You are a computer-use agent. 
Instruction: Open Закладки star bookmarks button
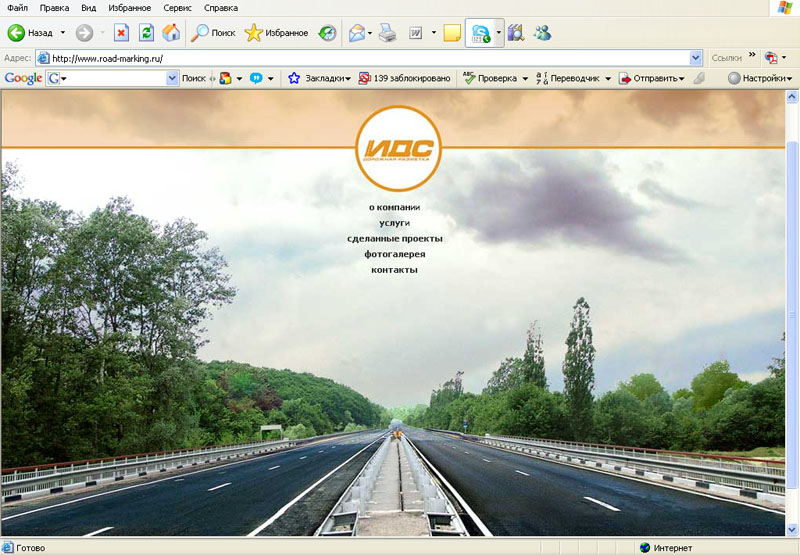point(319,78)
